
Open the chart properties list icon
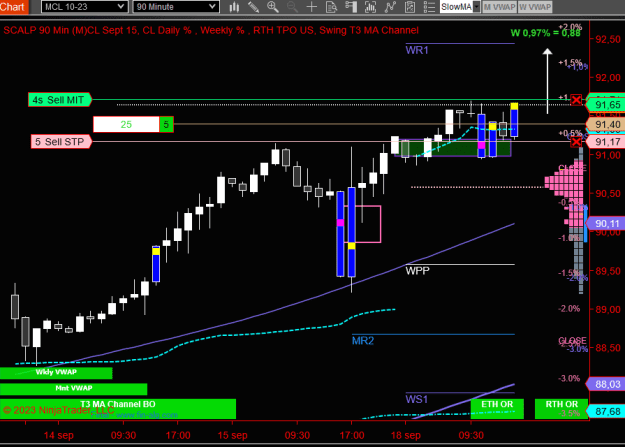tap(429, 7)
